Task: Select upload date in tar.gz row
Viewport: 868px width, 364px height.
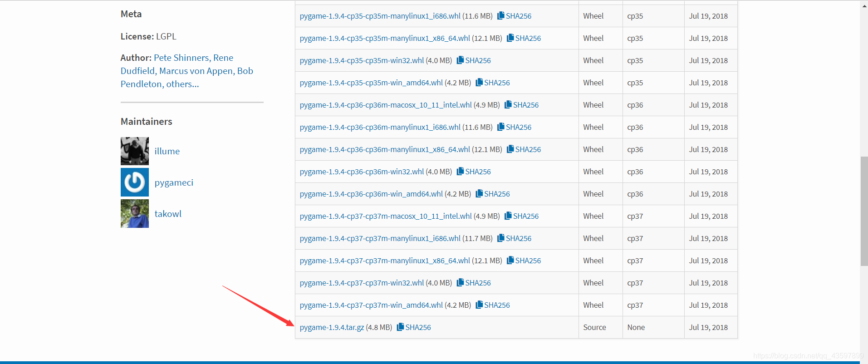Action: tap(708, 327)
